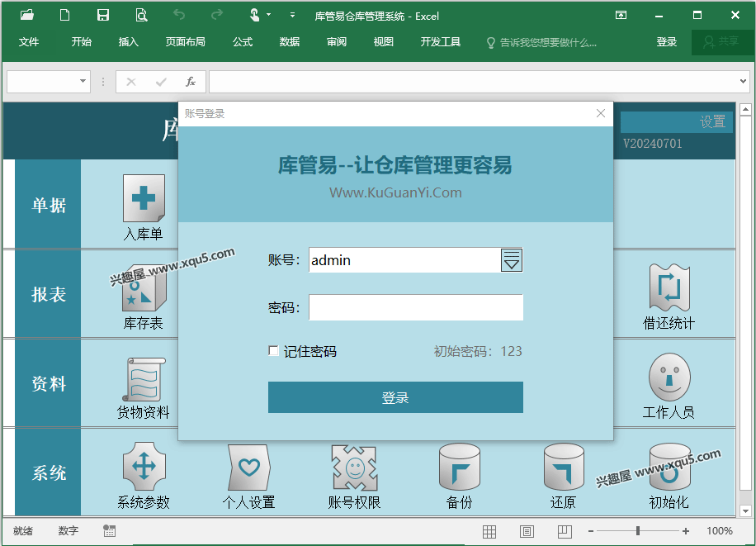Toggle Touch/Mouse mode icon in title bar
Image resolution: width=756 pixels, height=546 pixels.
tap(255, 15)
